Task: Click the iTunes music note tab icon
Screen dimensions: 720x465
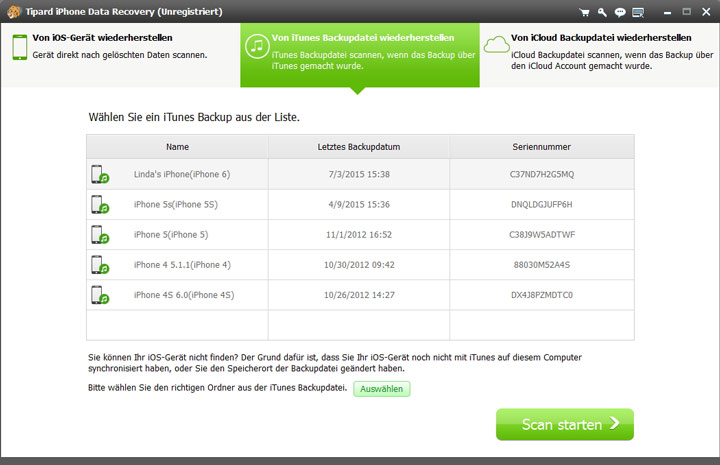Action: (257, 46)
